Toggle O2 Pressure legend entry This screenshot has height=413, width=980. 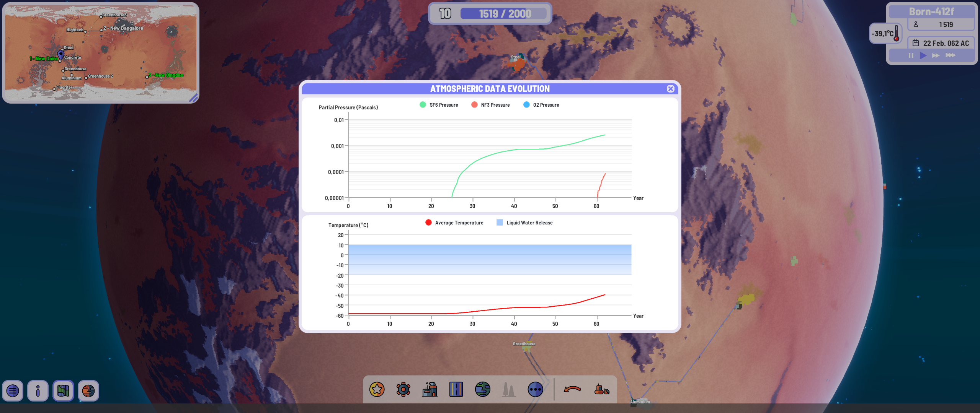click(541, 105)
